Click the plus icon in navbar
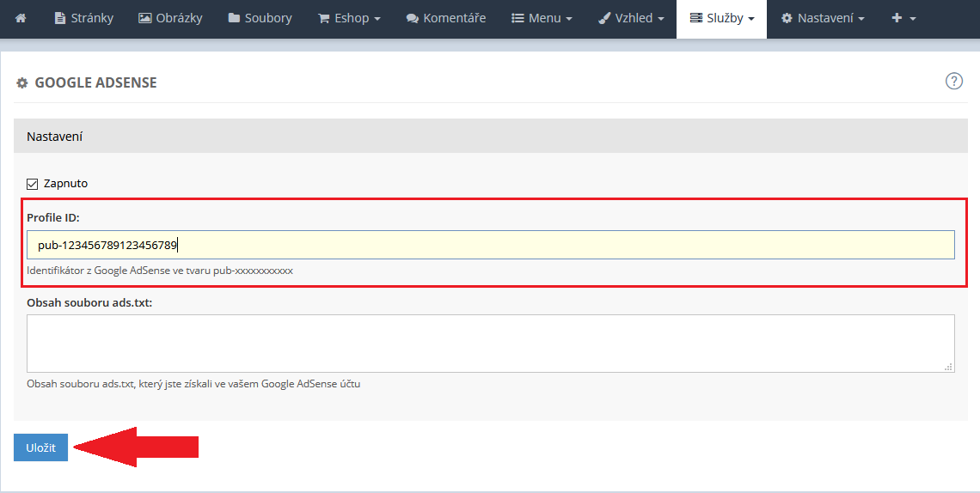This screenshot has width=980, height=493. [x=903, y=18]
